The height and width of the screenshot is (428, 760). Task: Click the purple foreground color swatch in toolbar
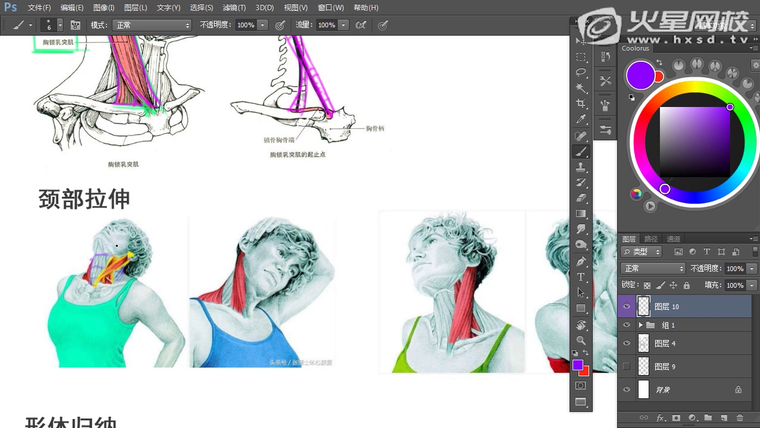[578, 366]
